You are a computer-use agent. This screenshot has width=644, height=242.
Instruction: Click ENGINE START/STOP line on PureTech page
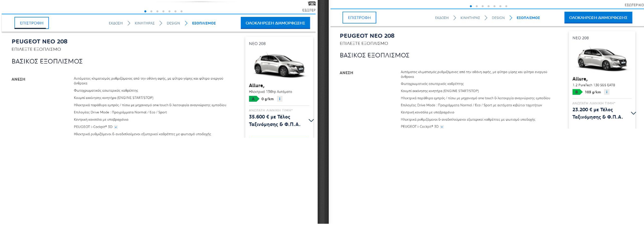[440, 91]
